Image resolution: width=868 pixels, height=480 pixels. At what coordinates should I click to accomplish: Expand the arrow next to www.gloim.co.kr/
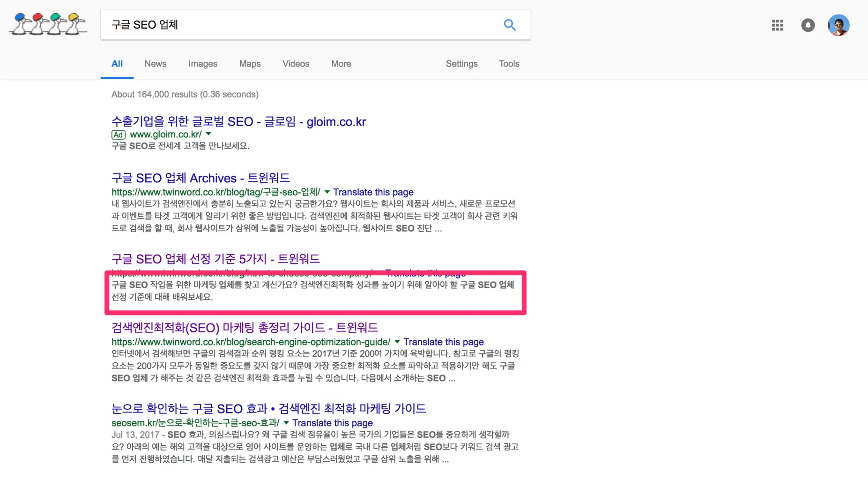tap(209, 134)
